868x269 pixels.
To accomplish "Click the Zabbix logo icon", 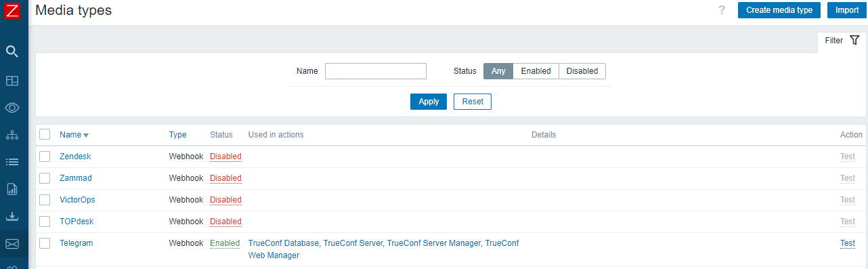I will 12,9.
